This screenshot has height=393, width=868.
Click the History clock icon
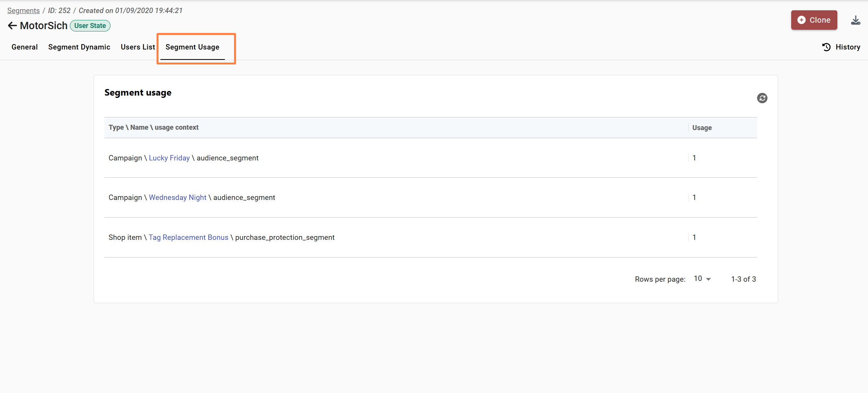[827, 47]
